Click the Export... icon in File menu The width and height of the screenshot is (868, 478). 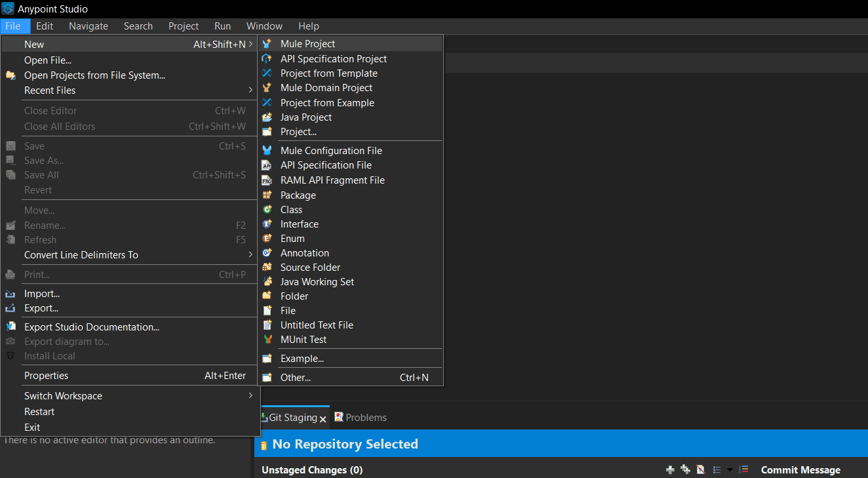[x=10, y=308]
